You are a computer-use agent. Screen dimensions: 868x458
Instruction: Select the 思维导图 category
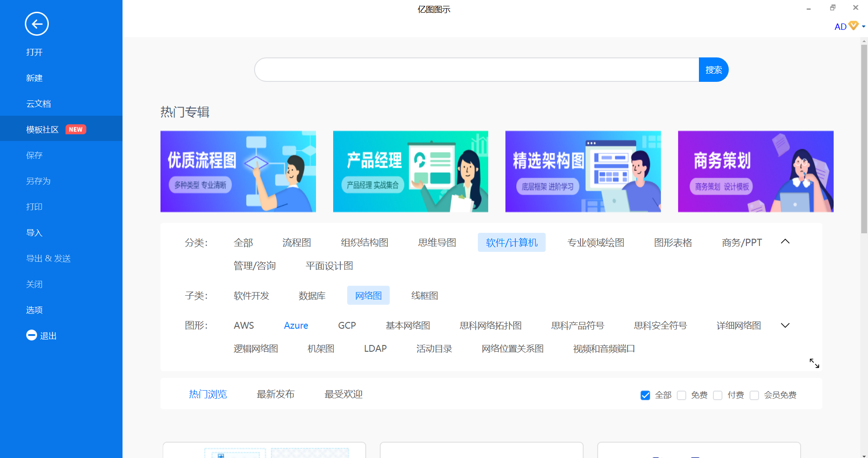(437, 243)
